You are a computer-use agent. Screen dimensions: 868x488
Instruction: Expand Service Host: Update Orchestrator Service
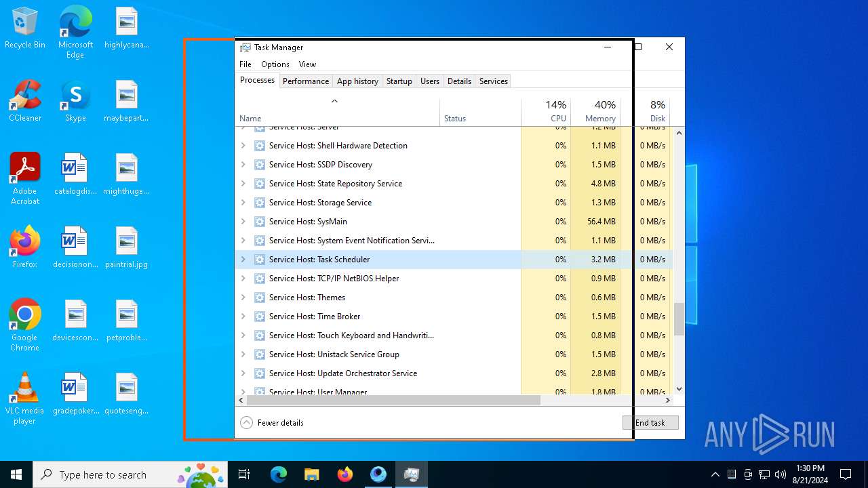click(243, 373)
